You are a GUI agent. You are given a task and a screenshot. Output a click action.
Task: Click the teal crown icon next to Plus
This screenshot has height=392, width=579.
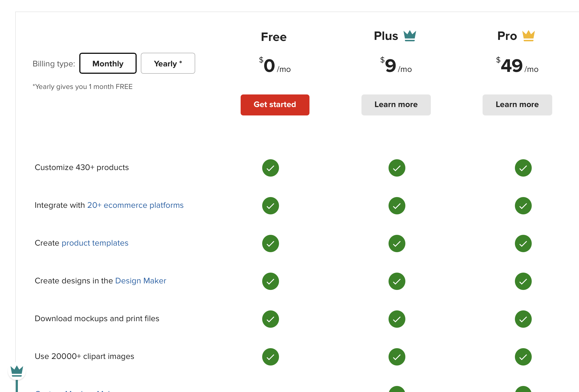410,36
